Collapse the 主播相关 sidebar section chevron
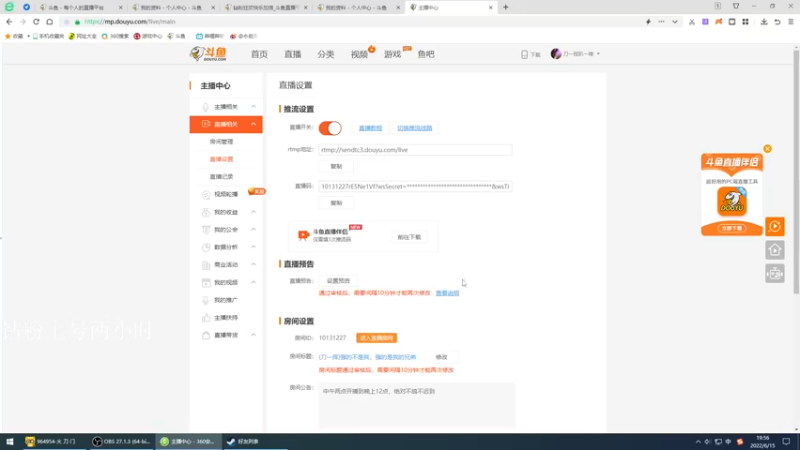800x450 pixels. point(254,107)
